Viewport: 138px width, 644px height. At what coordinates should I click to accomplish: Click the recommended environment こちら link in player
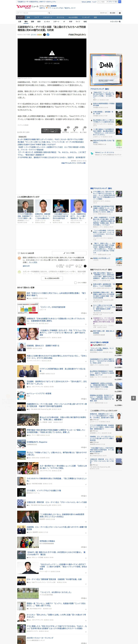(55, 60)
